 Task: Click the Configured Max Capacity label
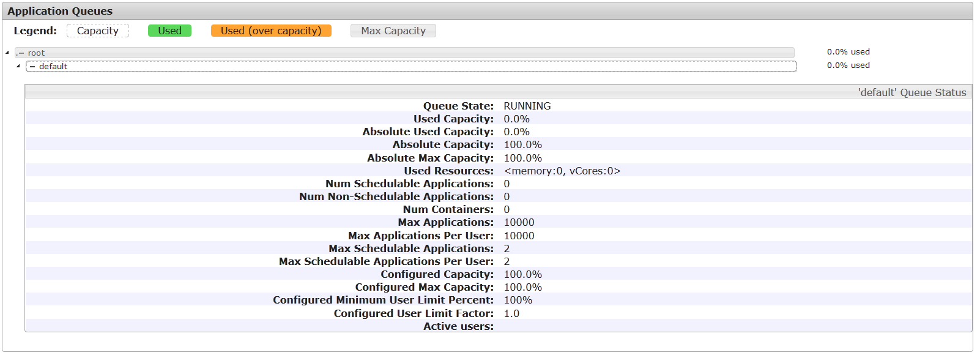coord(425,287)
